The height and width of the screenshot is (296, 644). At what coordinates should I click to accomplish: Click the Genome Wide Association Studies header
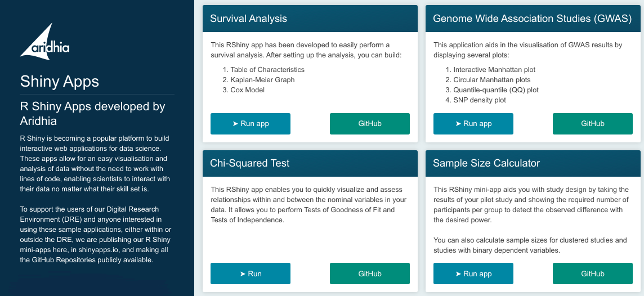(533, 19)
